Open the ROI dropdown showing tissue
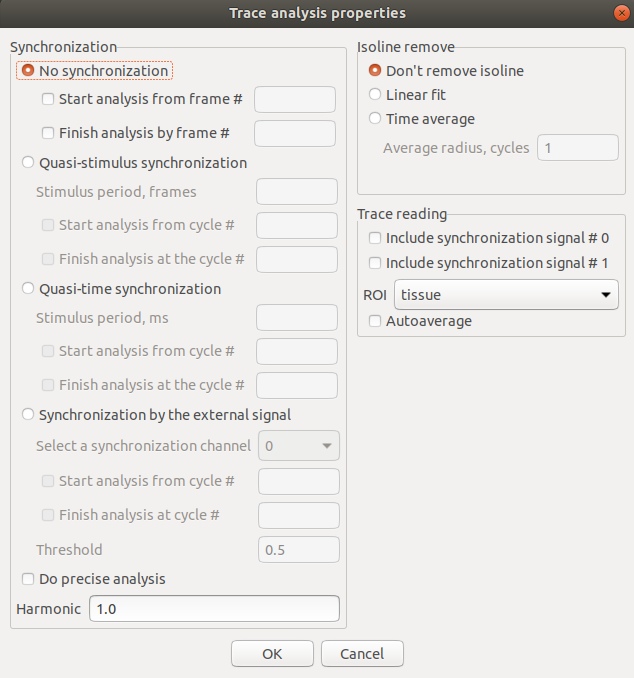The height and width of the screenshot is (678, 634). point(506,295)
